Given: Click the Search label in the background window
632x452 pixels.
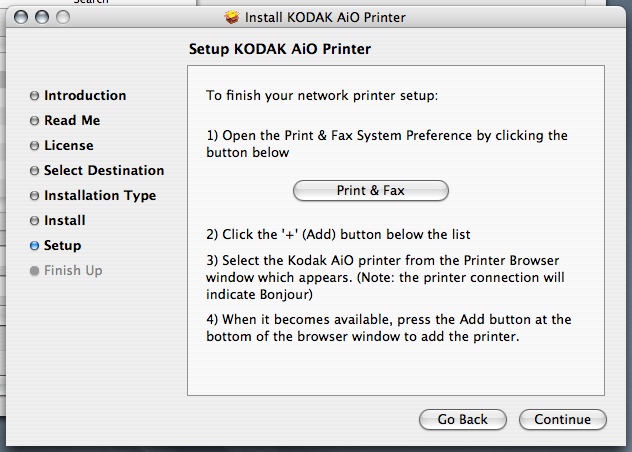Looking at the screenshot, I should tap(90, 2).
